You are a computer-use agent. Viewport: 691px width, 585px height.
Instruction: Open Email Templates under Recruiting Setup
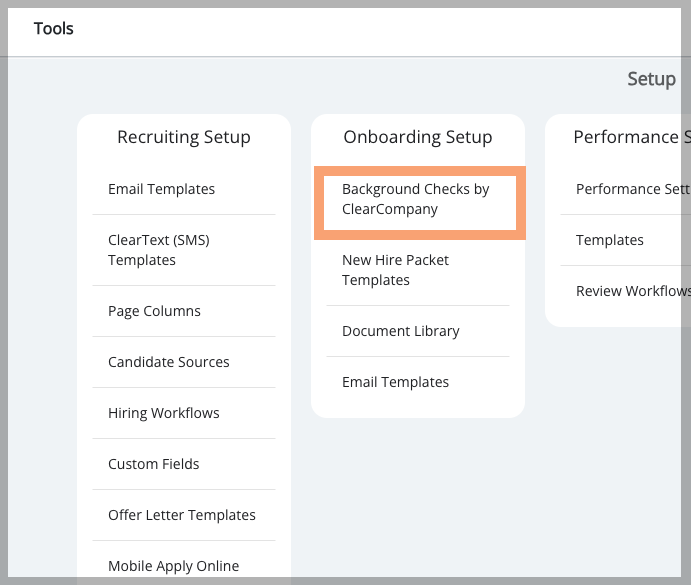[161, 189]
